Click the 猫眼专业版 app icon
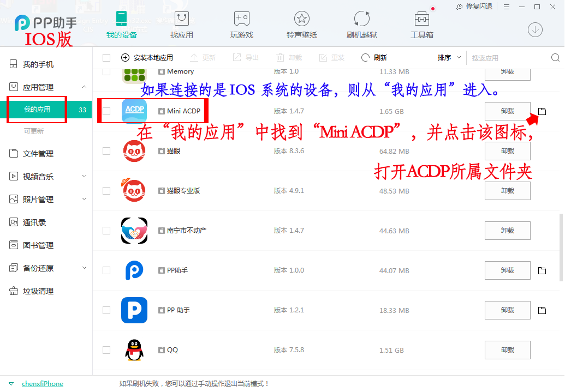 (134, 190)
